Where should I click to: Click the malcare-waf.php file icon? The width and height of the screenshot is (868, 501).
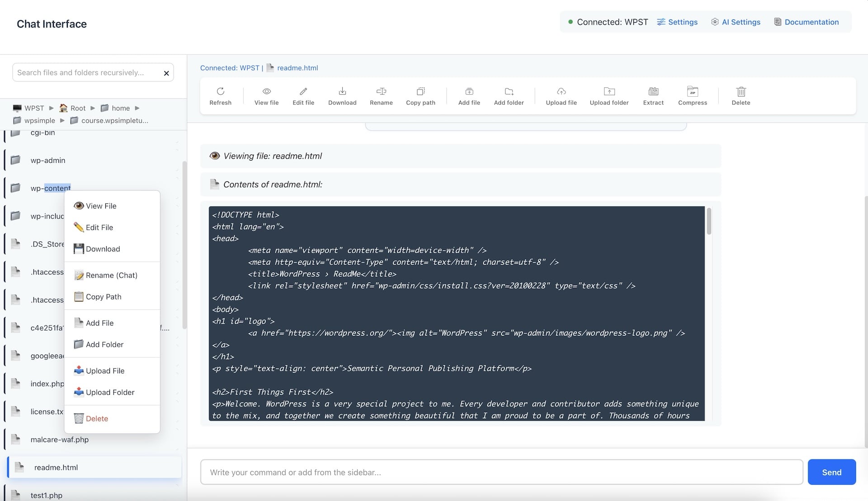(16, 440)
